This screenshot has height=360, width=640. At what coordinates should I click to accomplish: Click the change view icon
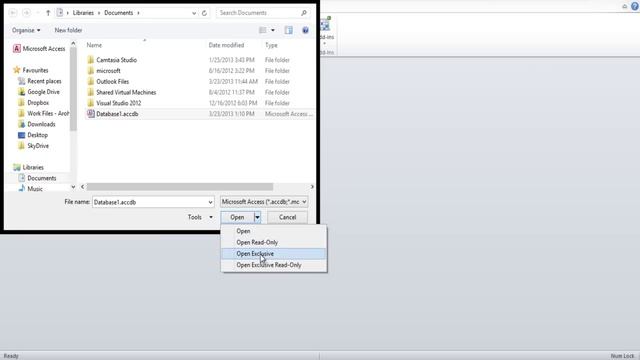262,30
